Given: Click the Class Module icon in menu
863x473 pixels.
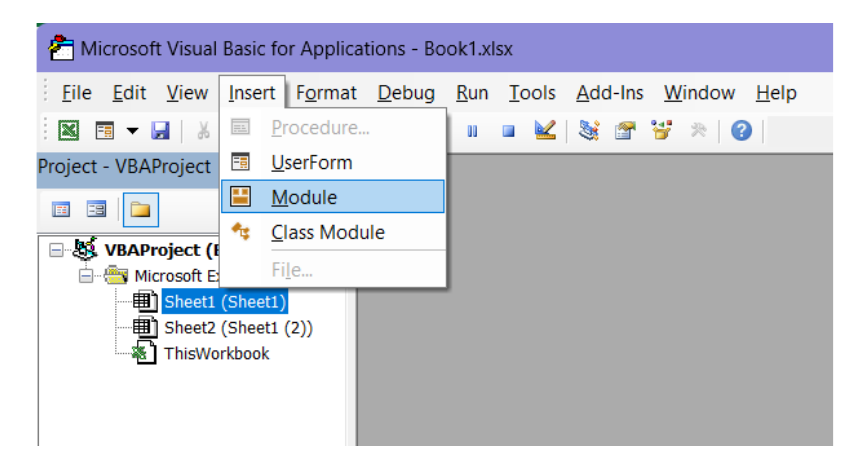Looking at the screenshot, I should coord(241,232).
